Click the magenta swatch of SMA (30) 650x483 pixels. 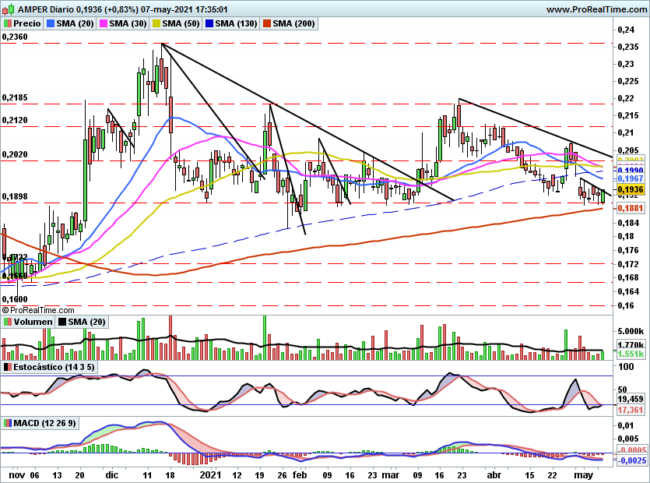pos(104,24)
